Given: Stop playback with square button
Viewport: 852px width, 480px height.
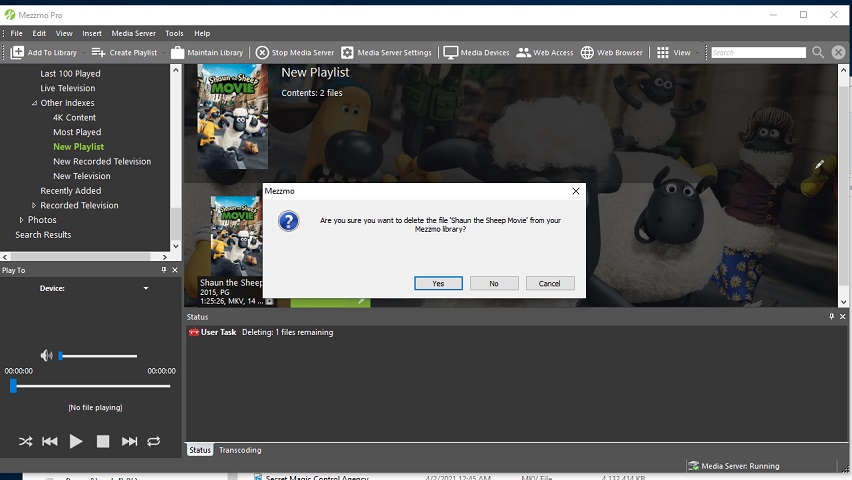Looking at the screenshot, I should pos(103,441).
